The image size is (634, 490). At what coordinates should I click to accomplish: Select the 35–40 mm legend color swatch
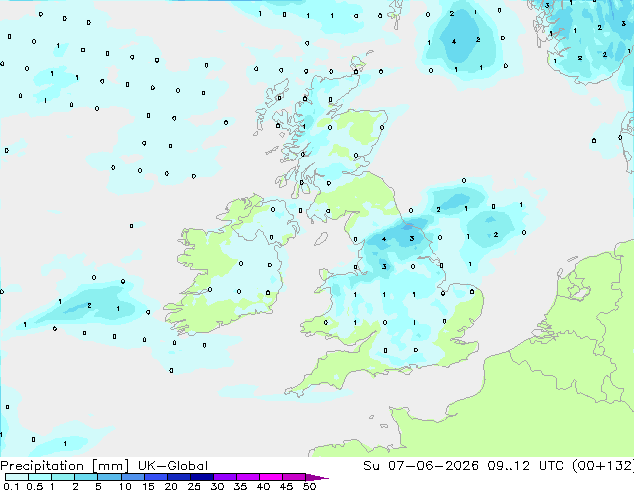248,477
